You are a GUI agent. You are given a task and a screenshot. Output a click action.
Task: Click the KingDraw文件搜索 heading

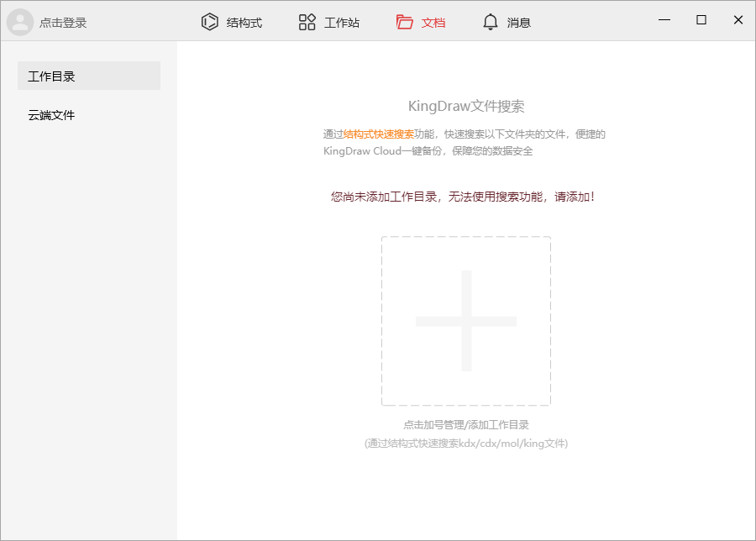(466, 106)
